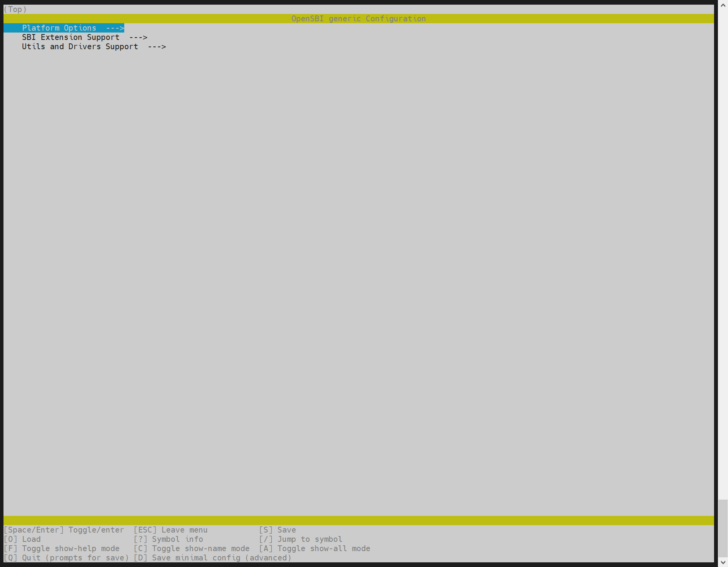The height and width of the screenshot is (567, 728).
Task: Click the [S] Save shortcut hint
Action: (x=277, y=530)
